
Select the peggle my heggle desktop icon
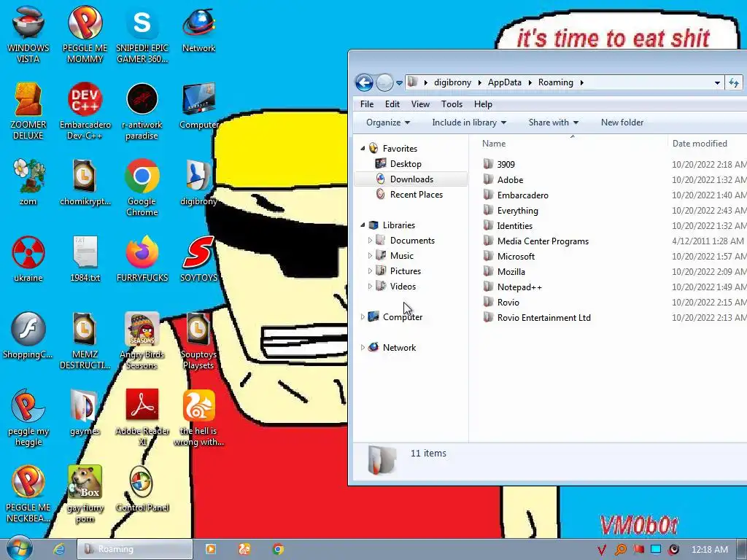point(28,418)
